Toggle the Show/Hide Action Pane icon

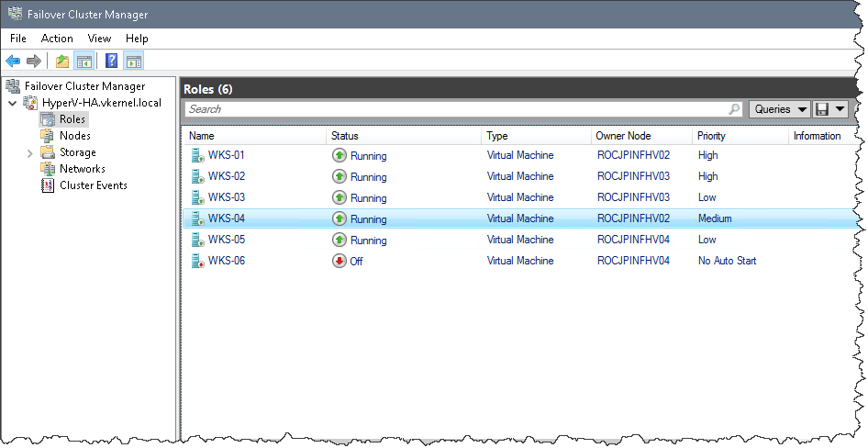[133, 61]
